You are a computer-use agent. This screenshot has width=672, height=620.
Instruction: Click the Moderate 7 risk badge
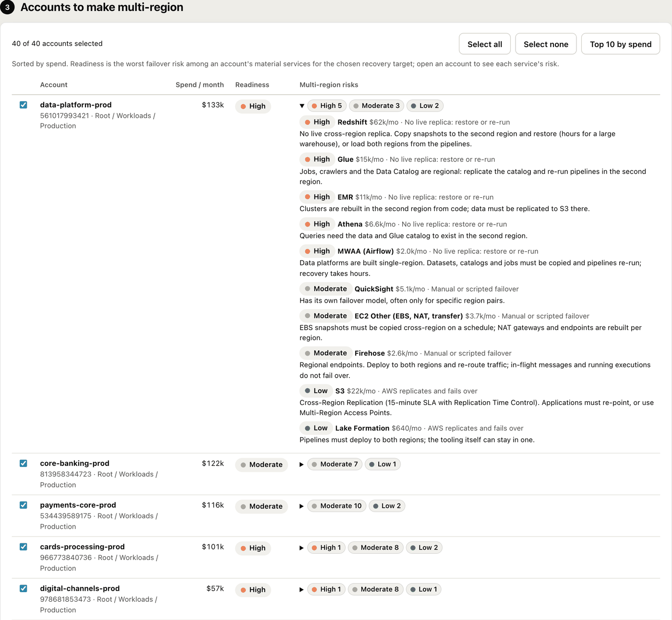335,464
